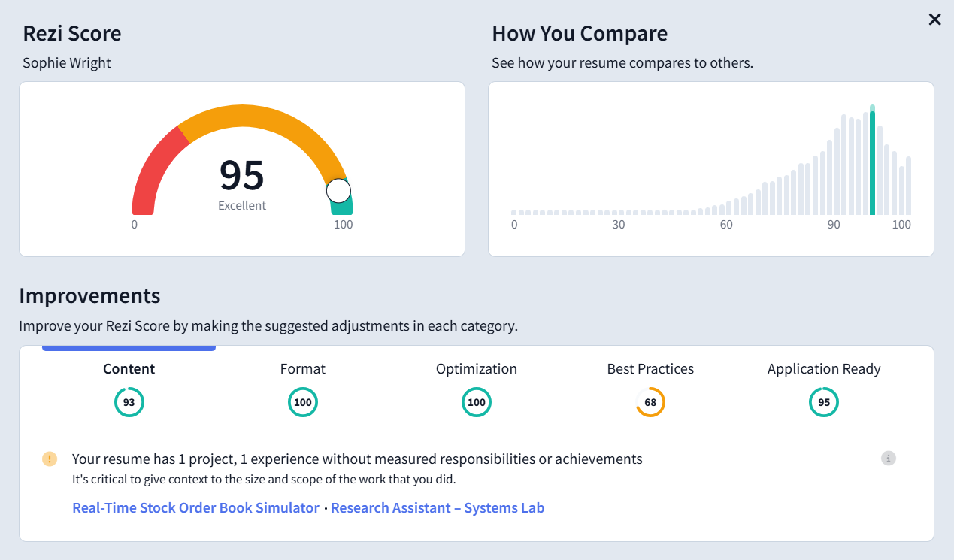Open the Research Assistant – Systems Lab link
This screenshot has width=954, height=560.
coord(438,507)
